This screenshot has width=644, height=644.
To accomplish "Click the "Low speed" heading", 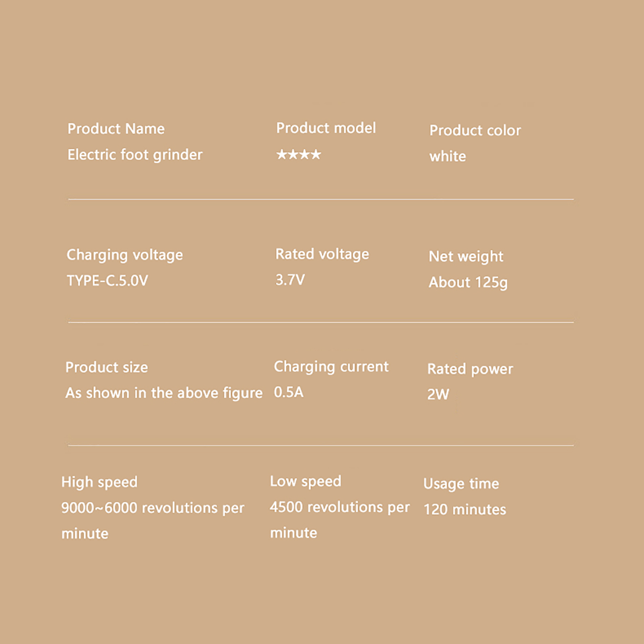I will point(305,481).
